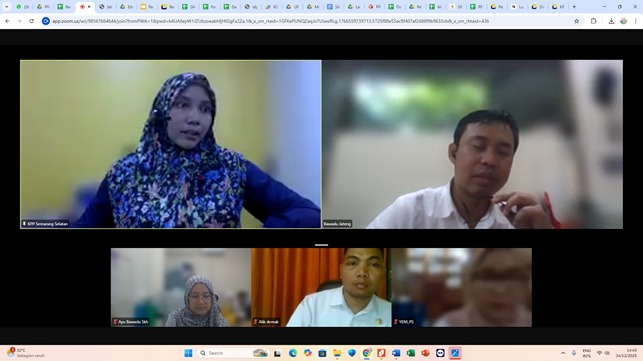Open the browser extensions menu

point(593,21)
